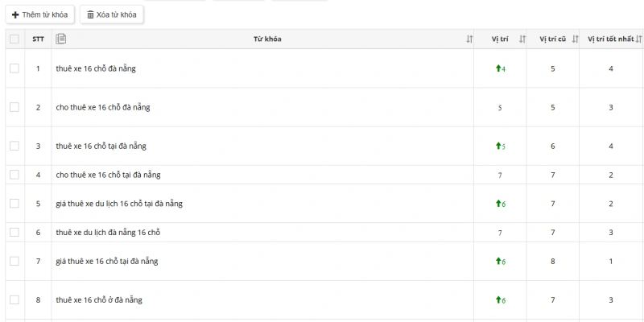644x322 pixels.
Task: Select keyword "cho thuê xe 16 chỗ đà nẵng"
Action: [x=103, y=107]
